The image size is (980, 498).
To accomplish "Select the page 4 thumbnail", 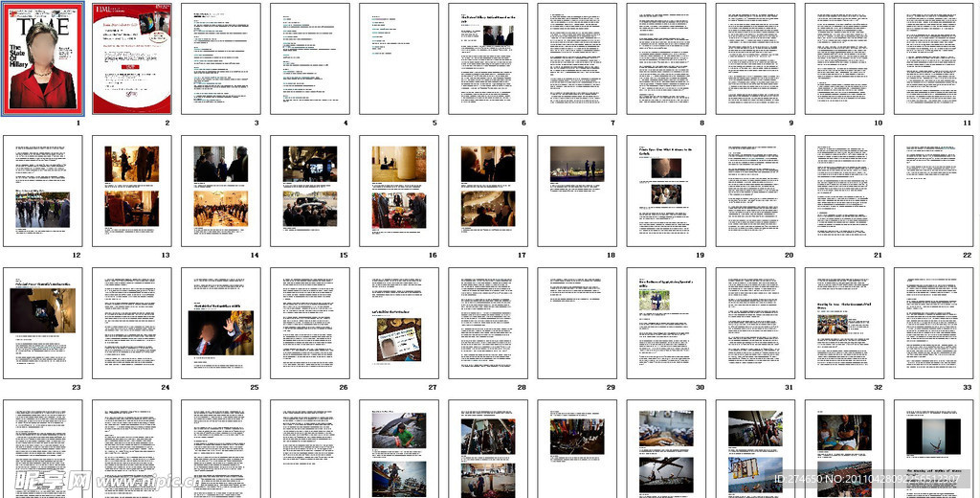I will click(x=310, y=58).
